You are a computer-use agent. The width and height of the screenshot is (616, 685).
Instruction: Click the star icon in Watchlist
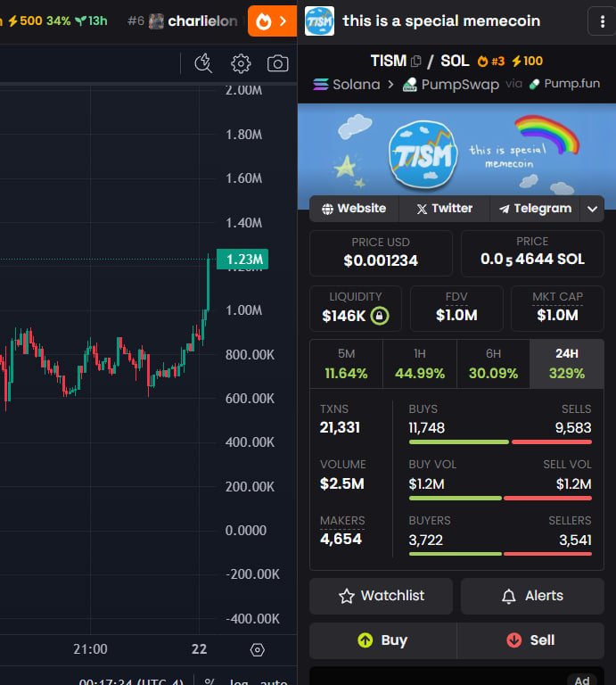[347, 596]
